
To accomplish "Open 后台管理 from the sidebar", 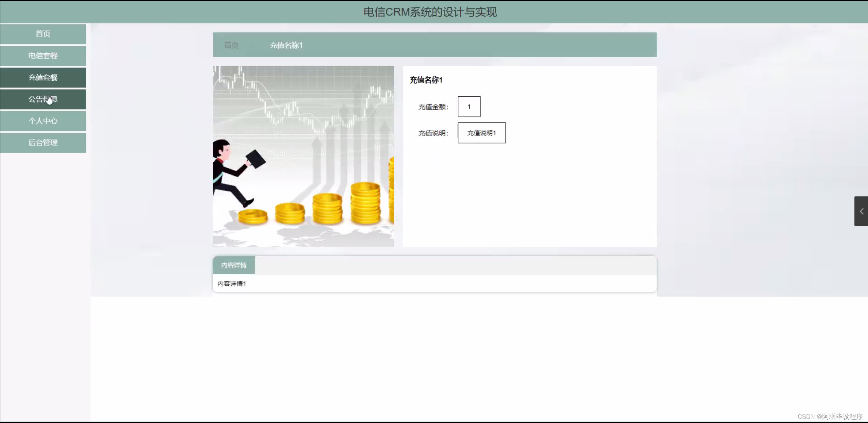I will (x=43, y=142).
